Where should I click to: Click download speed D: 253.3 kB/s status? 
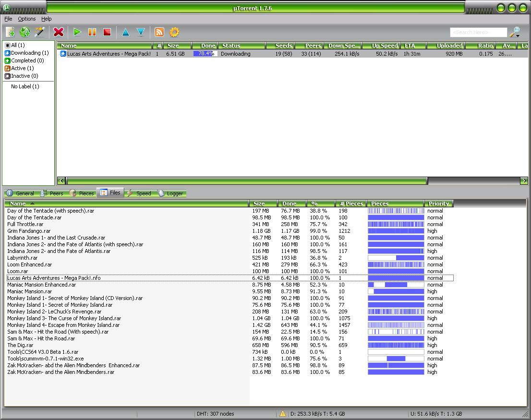click(x=318, y=414)
